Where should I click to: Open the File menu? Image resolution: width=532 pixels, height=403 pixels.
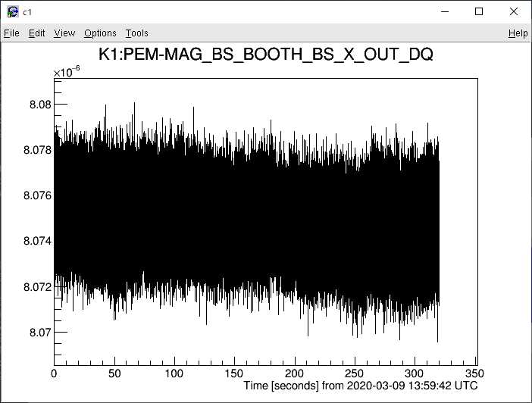point(11,33)
